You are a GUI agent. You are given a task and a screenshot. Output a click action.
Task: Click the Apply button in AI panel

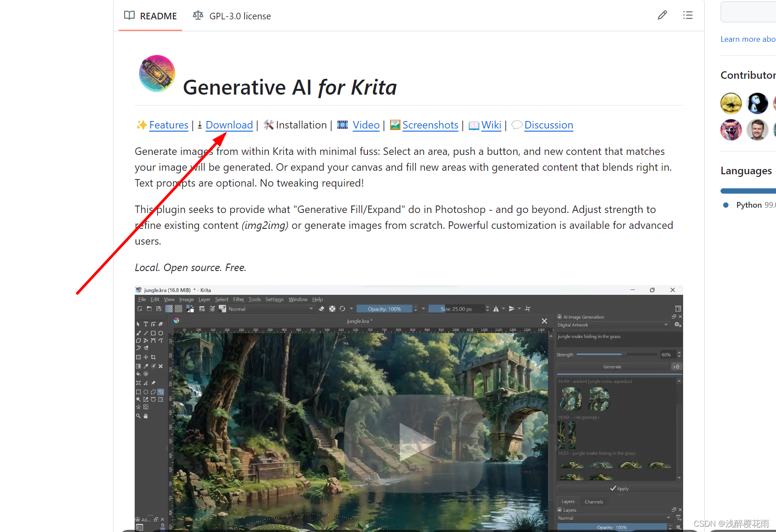click(x=619, y=488)
